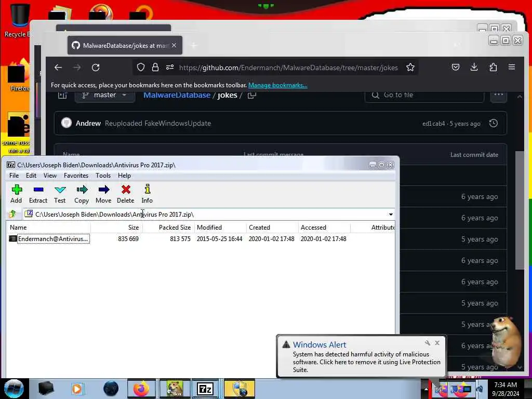532x399 pixels.
Task: Open the commit history clock icon
Action: coord(494,123)
